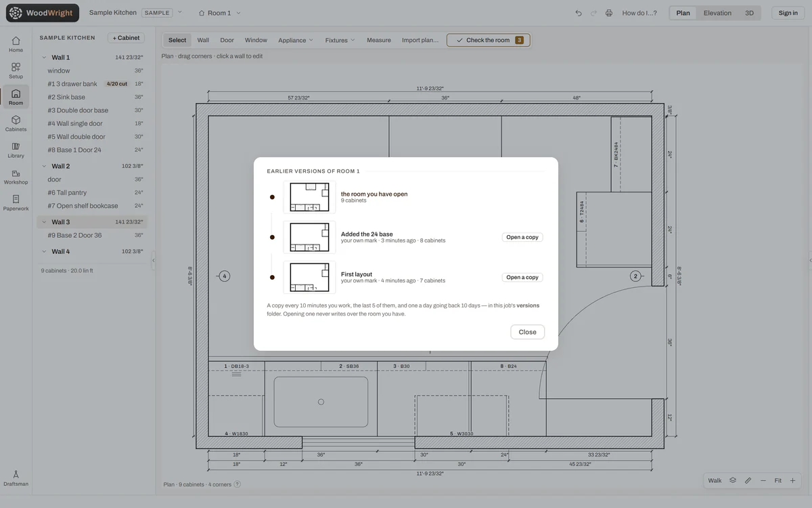This screenshot has height=508, width=812.
Task: Open the Library sidebar section
Action: [x=16, y=150]
